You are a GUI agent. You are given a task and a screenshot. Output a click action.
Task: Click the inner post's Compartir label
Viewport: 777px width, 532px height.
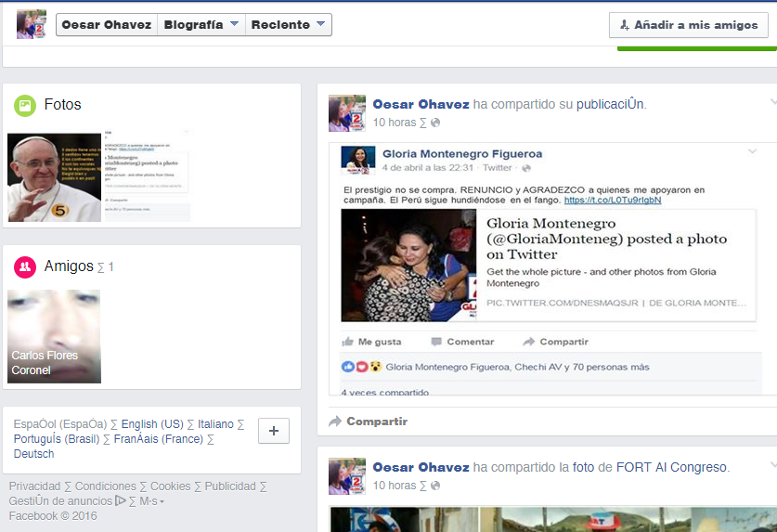coord(563,342)
